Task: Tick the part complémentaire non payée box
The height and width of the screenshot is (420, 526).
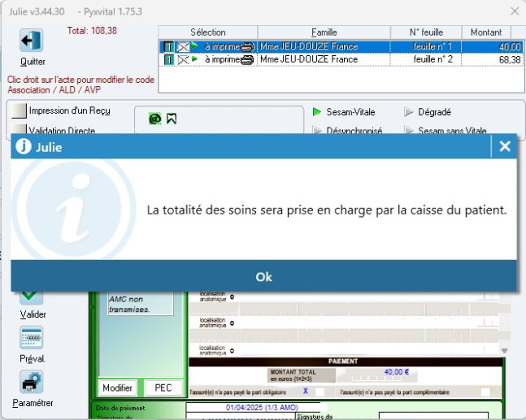Action: pos(485,391)
